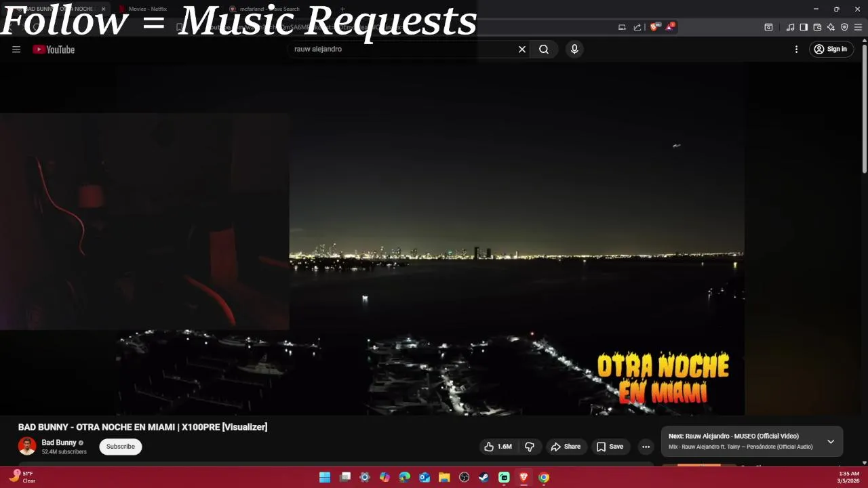Open Leo AI sparkle icon
This screenshot has width=868, height=488.
coord(831,27)
